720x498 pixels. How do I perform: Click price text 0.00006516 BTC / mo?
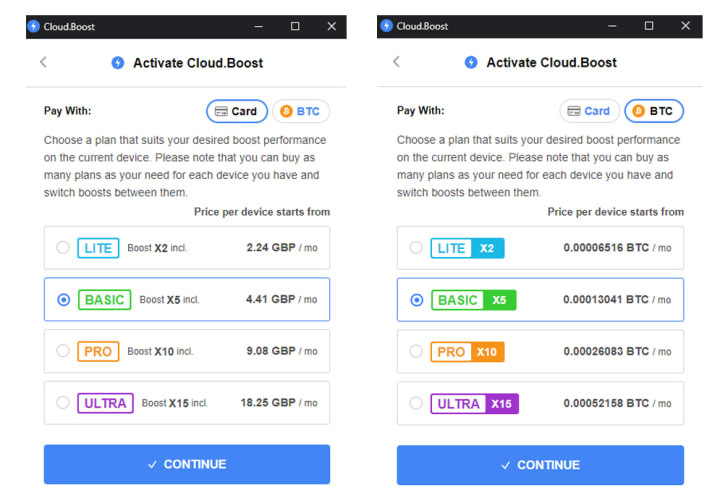coord(618,248)
